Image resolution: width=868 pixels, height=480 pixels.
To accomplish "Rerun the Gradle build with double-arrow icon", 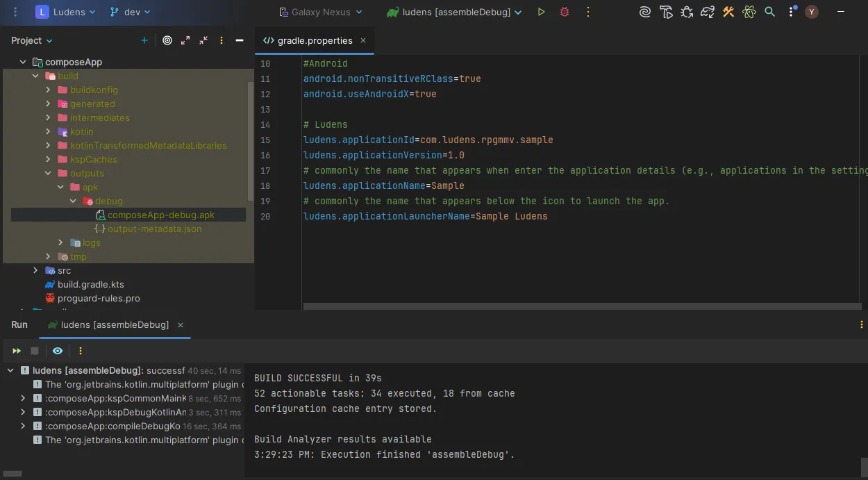I will click(17, 351).
